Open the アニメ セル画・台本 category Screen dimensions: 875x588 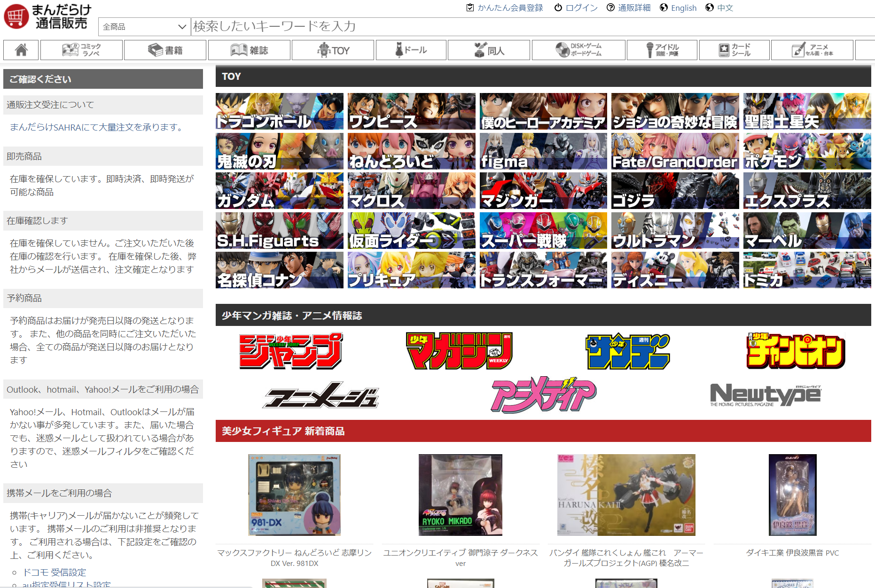(812, 50)
